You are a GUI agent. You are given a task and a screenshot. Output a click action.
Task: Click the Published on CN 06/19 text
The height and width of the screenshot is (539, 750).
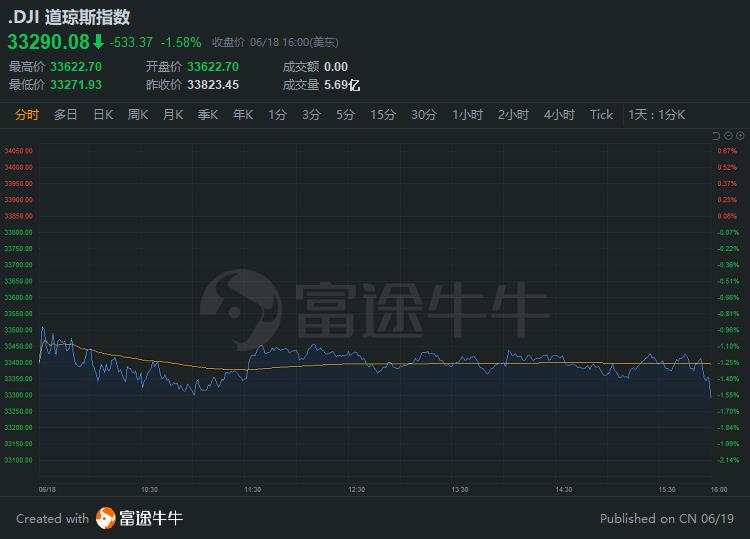(667, 518)
